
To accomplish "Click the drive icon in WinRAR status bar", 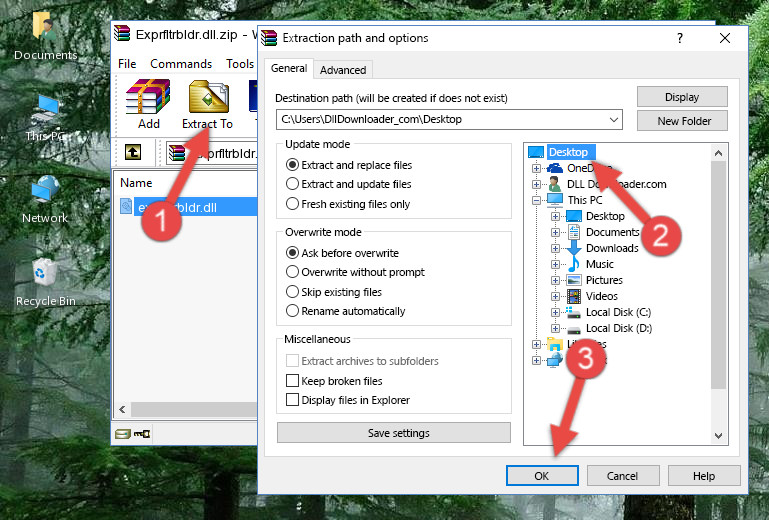I will pos(123,434).
